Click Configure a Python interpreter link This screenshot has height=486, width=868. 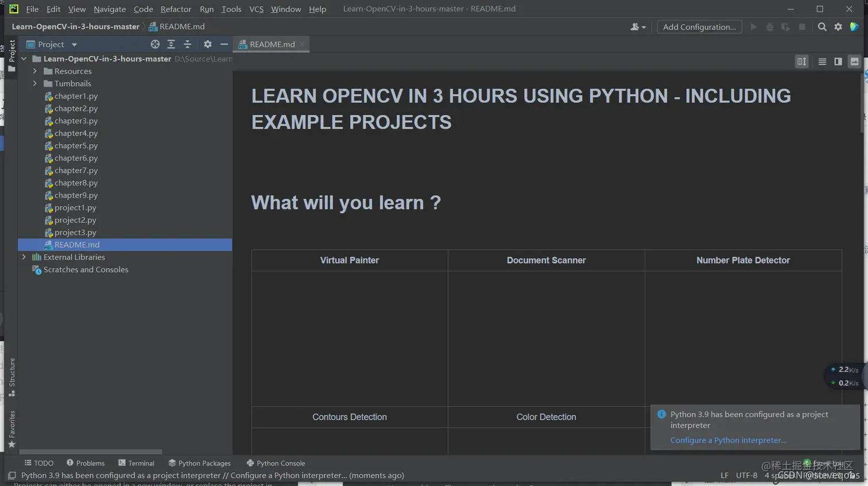coord(728,440)
